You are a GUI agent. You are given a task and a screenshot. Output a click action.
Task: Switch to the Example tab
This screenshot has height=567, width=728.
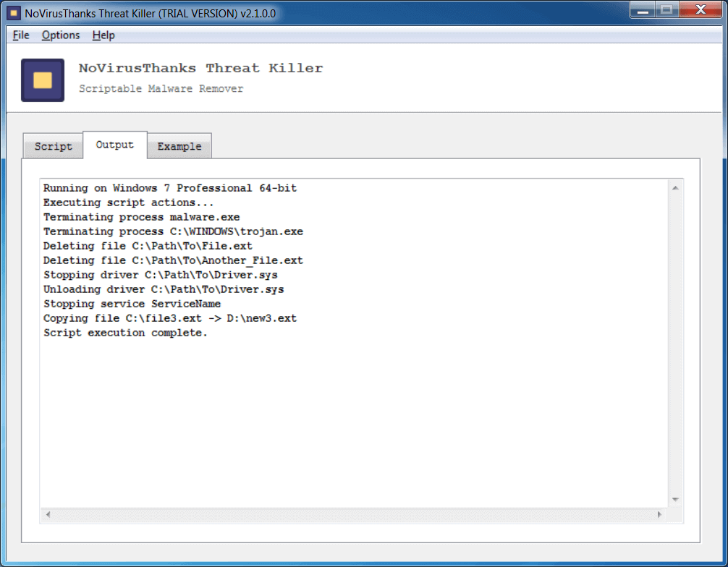(179, 146)
